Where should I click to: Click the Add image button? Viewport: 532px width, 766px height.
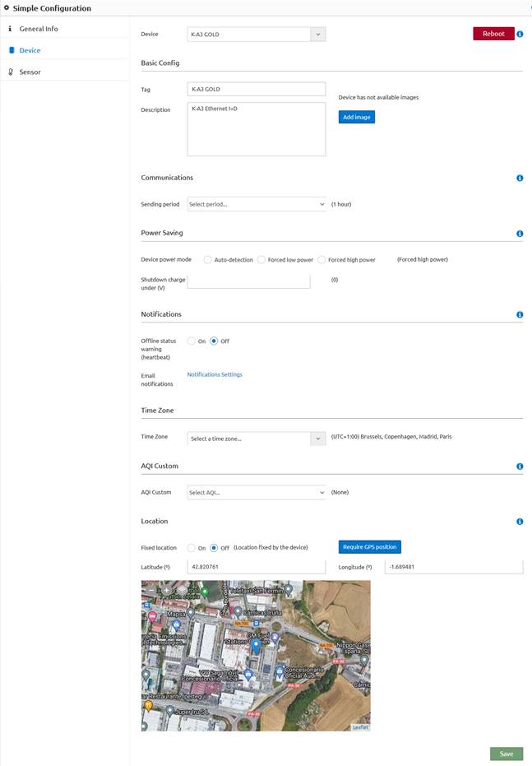click(357, 117)
